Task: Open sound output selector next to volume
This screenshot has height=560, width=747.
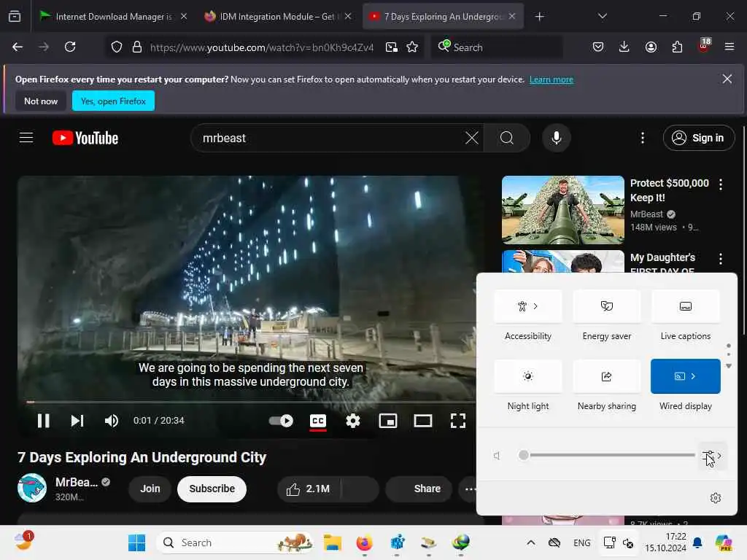Action: 713,456
